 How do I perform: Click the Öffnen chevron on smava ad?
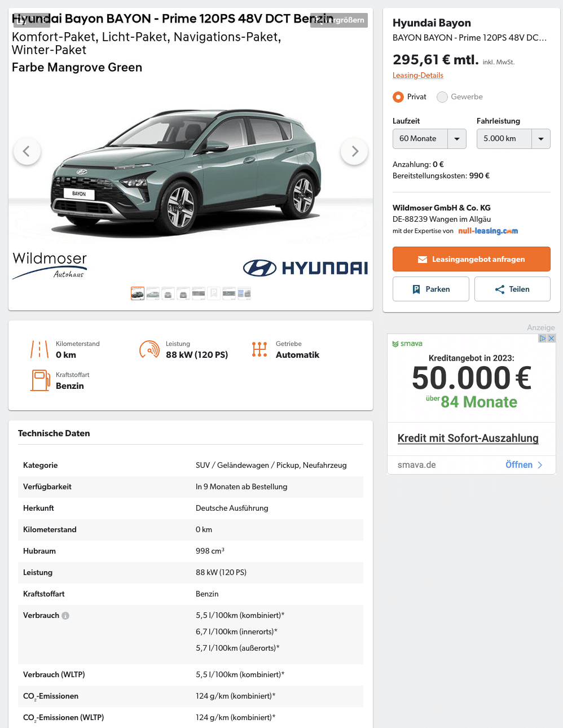coord(540,465)
